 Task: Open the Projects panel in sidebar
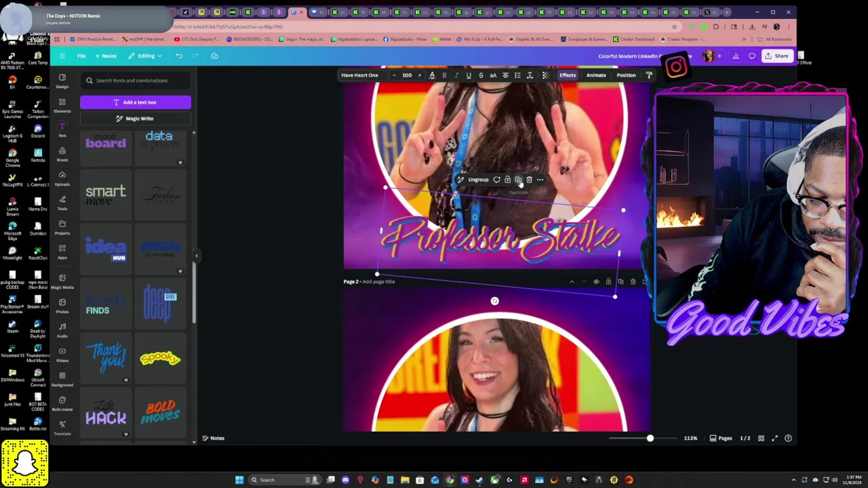coord(62,227)
